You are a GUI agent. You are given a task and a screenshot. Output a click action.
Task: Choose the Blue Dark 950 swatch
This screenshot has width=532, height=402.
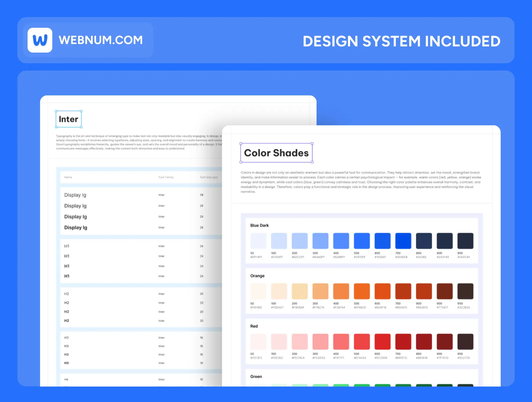point(465,241)
